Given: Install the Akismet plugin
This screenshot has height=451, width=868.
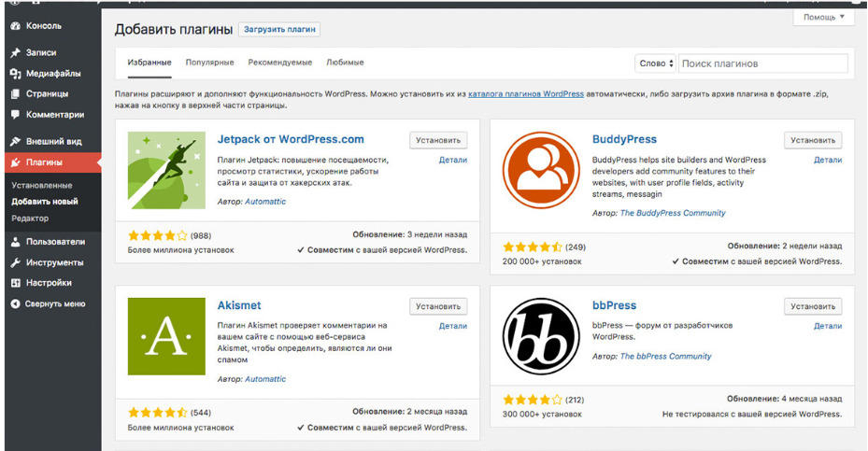Looking at the screenshot, I should coord(438,306).
